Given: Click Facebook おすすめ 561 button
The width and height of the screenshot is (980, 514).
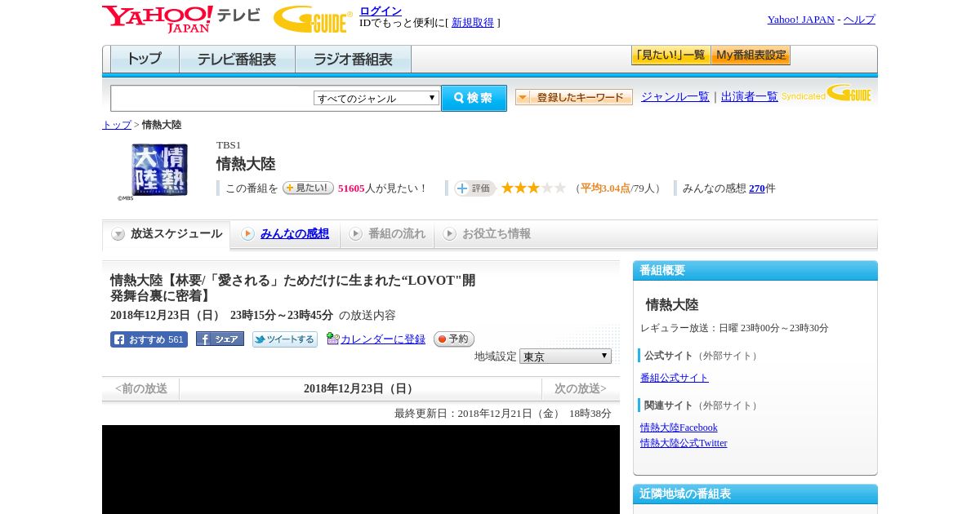Looking at the screenshot, I should tap(149, 339).
